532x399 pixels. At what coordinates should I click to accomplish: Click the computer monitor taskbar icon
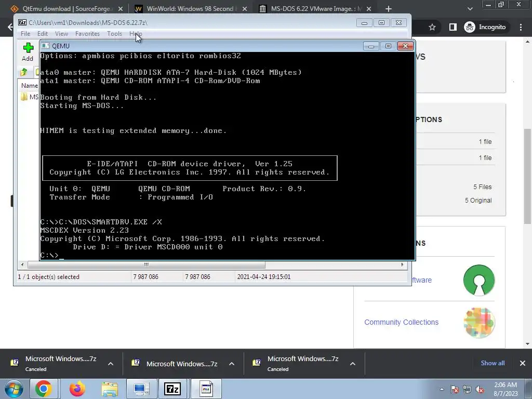[141, 389]
